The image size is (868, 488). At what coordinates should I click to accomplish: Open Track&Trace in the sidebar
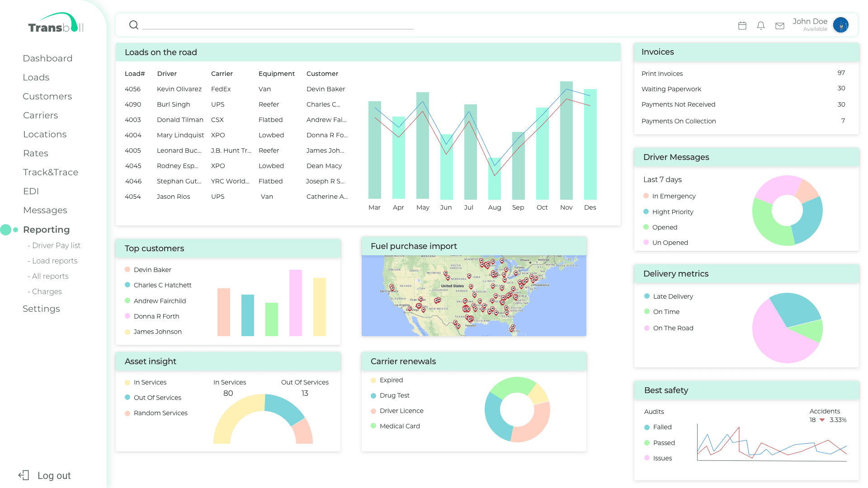pos(51,172)
